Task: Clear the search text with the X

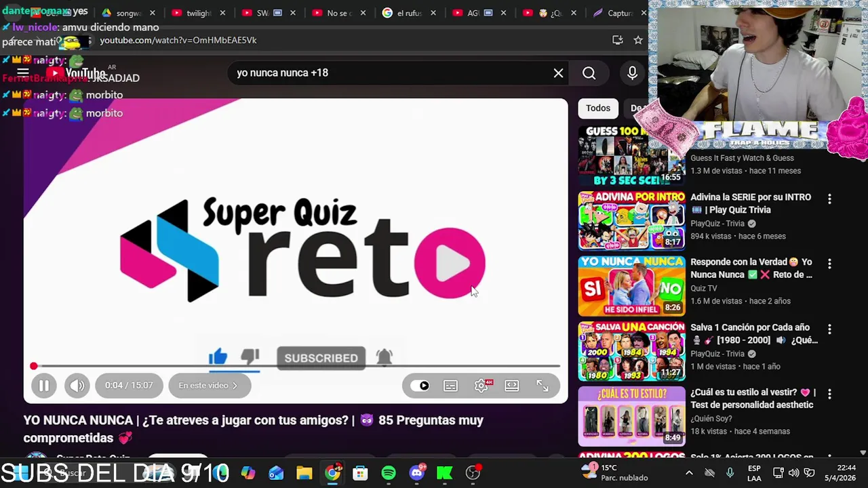Action: 558,73
